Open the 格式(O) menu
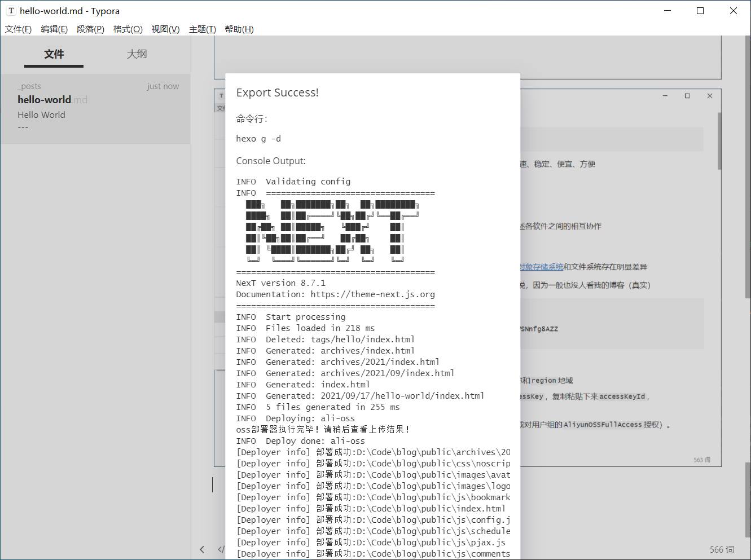This screenshot has height=560, width=751. 128,29
